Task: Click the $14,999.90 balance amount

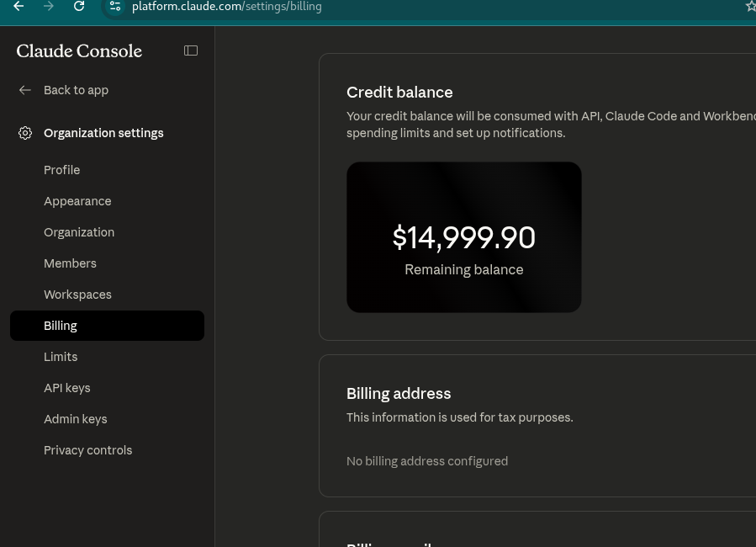Action: [464, 238]
